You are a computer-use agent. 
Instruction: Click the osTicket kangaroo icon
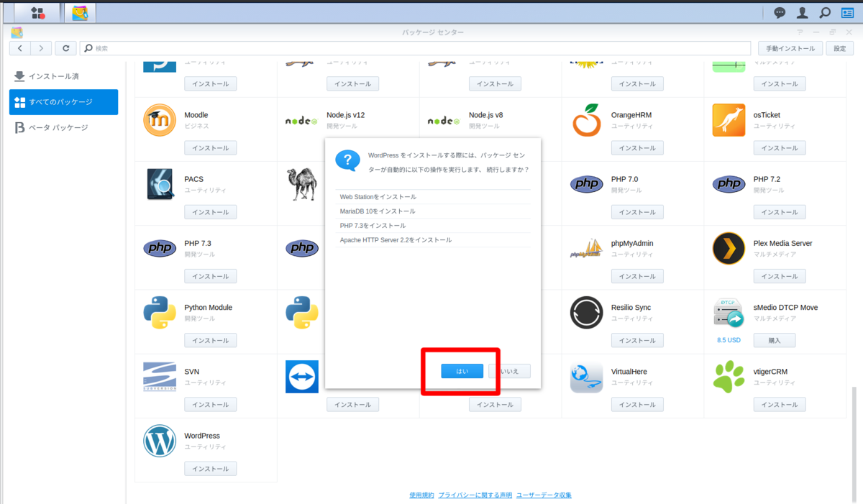tap(729, 120)
